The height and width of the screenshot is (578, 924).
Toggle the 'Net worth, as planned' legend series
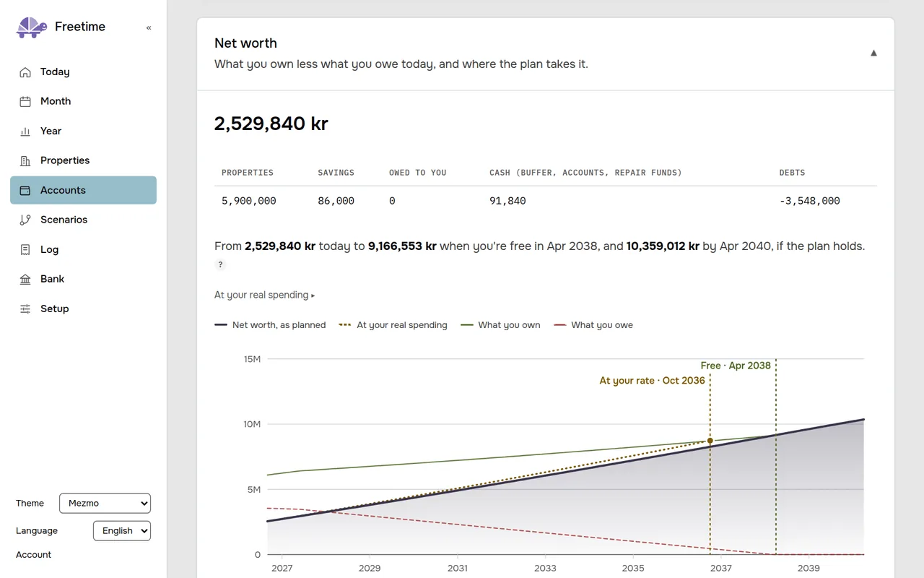pyautogui.click(x=271, y=325)
